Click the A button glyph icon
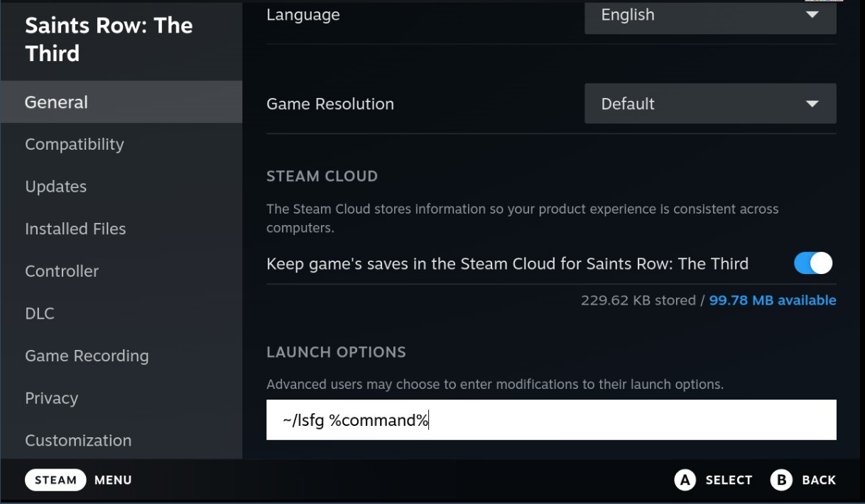This screenshot has height=504, width=865. click(x=685, y=480)
